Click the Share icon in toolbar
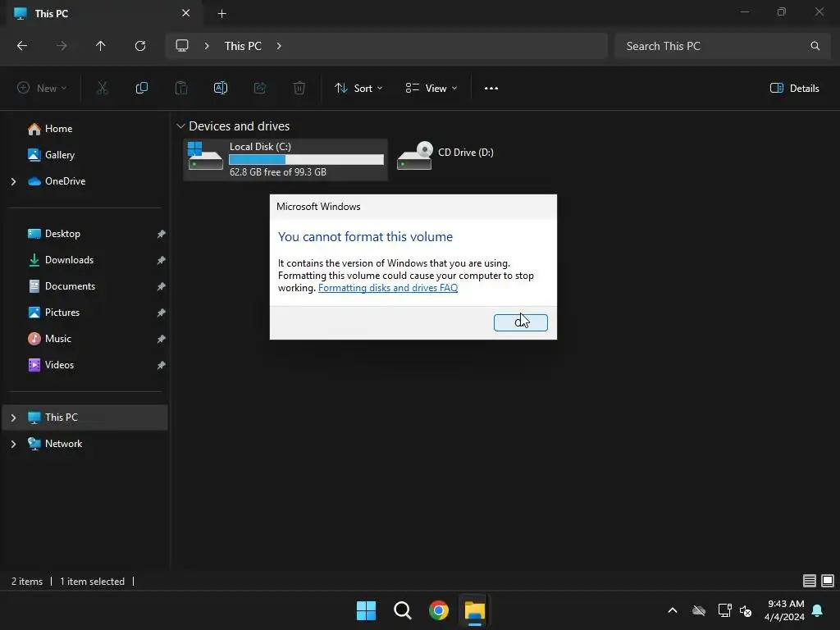The height and width of the screenshot is (630, 840). pos(260,88)
